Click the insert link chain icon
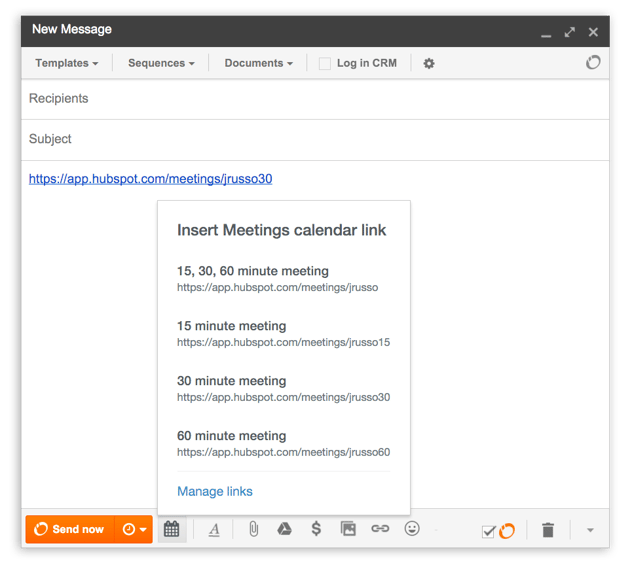 (380, 529)
